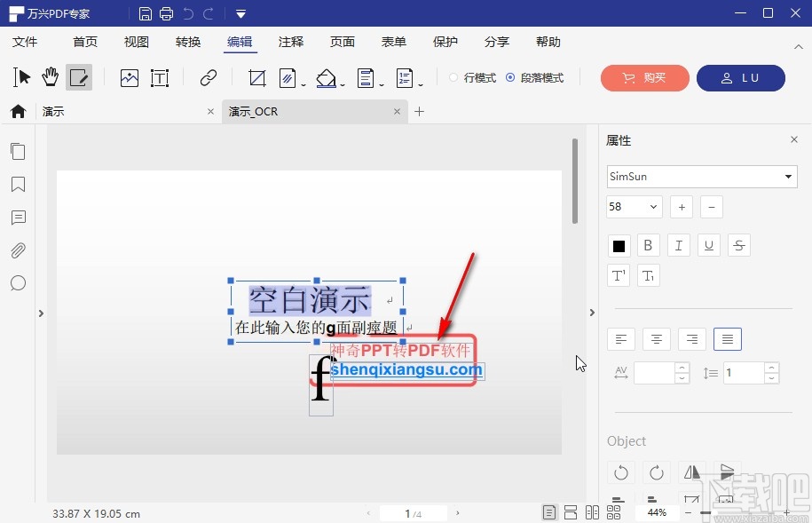812x523 pixels.
Task: Open the black font color swatch
Action: click(619, 245)
